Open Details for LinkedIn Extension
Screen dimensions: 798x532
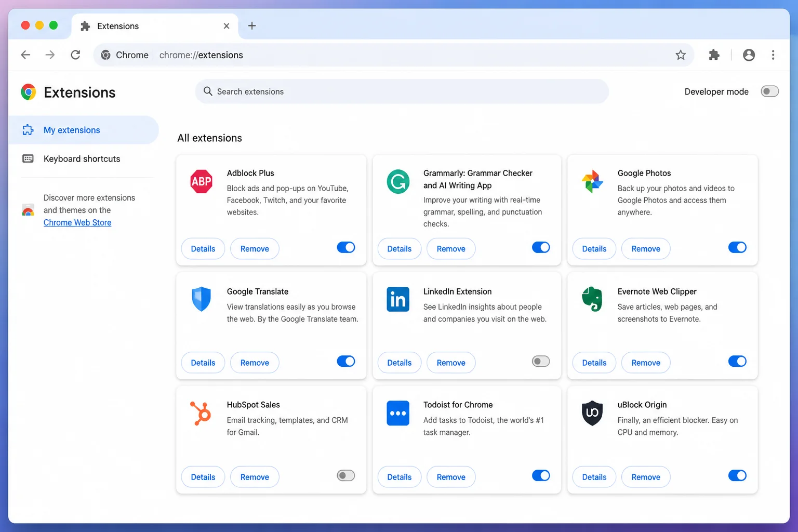(400, 363)
